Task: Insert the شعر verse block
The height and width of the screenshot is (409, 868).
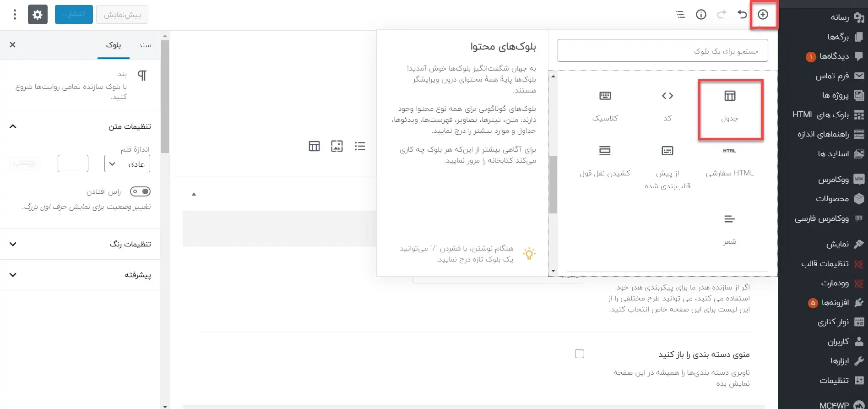Action: click(x=730, y=229)
